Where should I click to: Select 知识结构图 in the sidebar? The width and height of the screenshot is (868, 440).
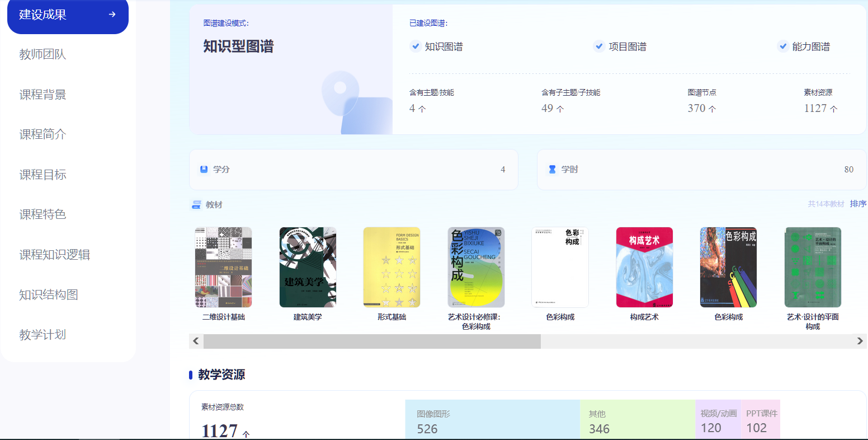(x=49, y=294)
